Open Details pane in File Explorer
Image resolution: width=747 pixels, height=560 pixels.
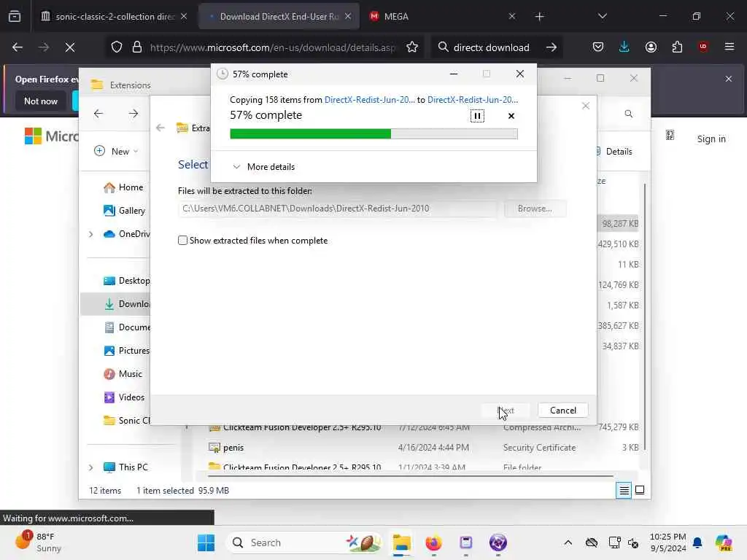click(614, 152)
